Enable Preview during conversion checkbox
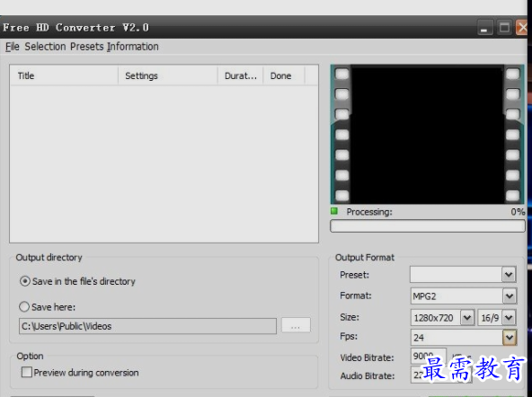 27,372
